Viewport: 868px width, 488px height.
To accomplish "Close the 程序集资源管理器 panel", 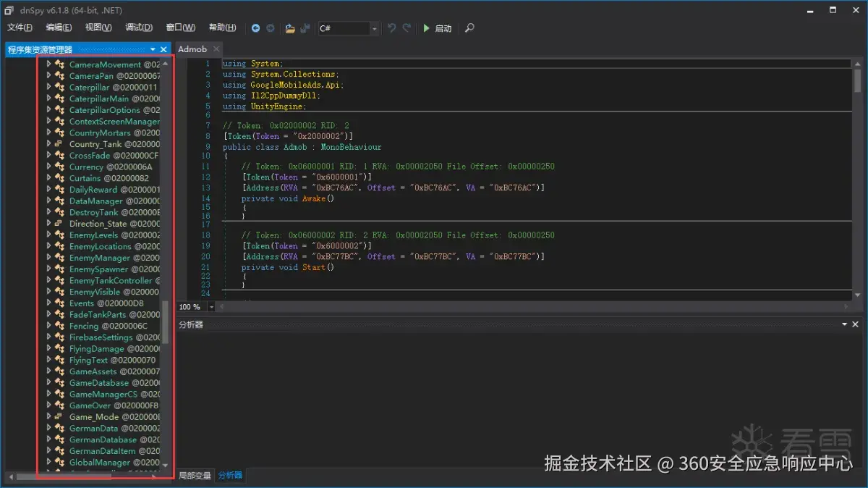I will (x=164, y=49).
